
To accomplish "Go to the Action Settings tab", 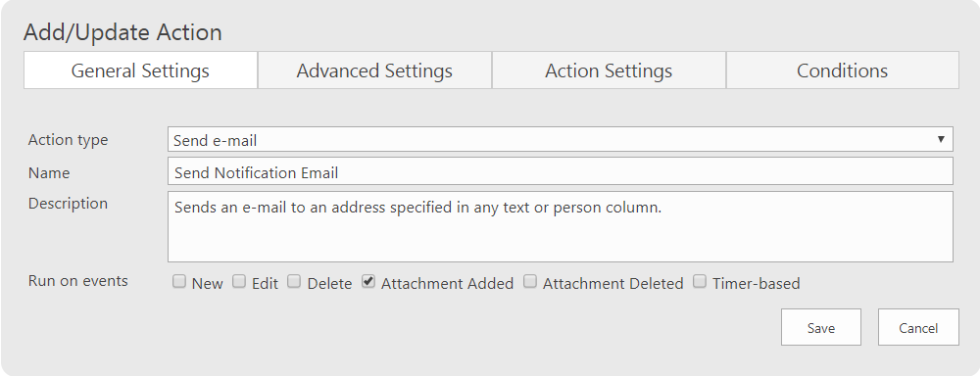I will click(609, 70).
